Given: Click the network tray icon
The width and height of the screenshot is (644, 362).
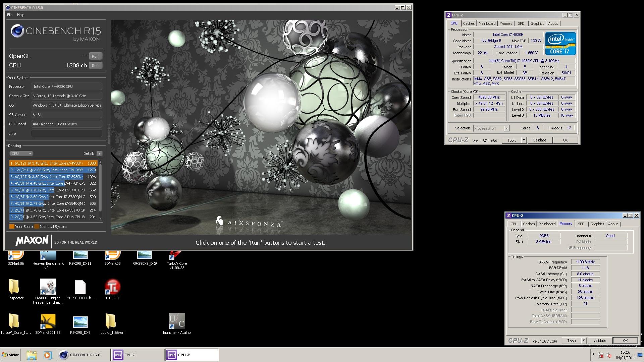Looking at the screenshot, I should [601, 355].
